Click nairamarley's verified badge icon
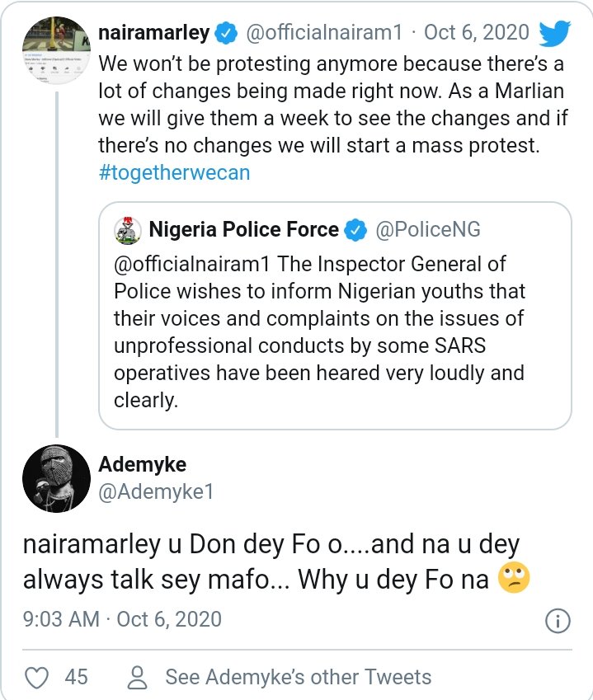 [x=224, y=34]
